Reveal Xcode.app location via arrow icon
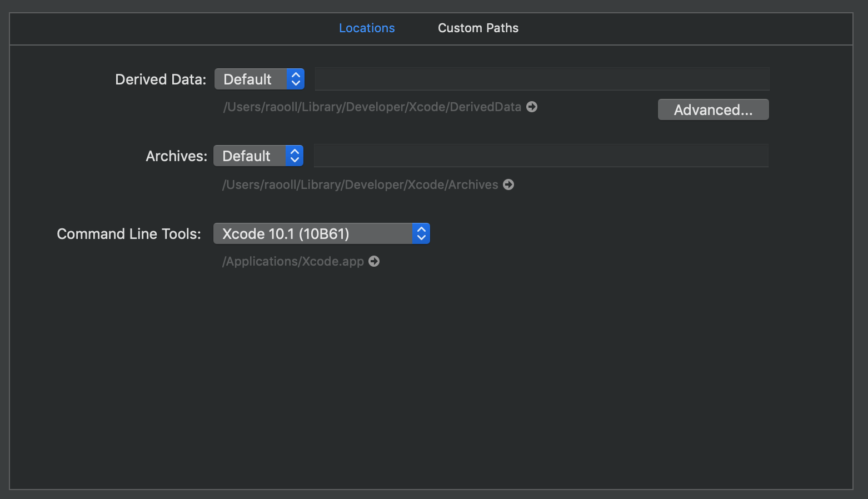Image resolution: width=868 pixels, height=499 pixels. (374, 261)
